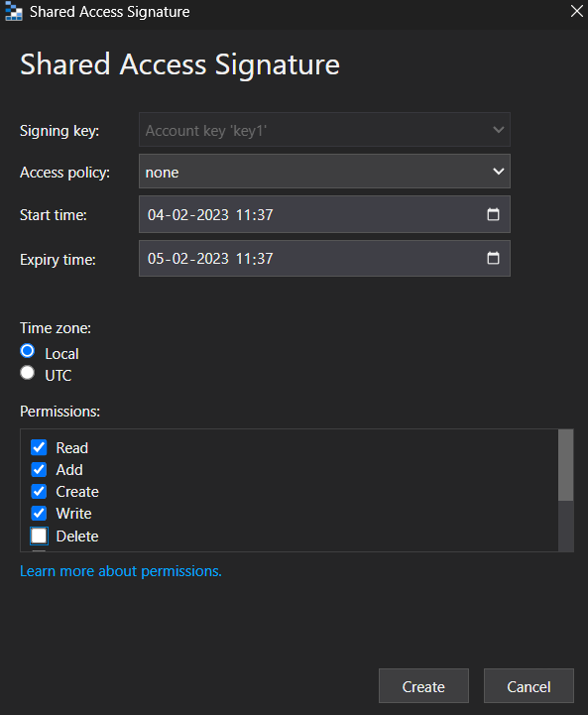Screen dimensions: 588x715
Task: Close the Shared Access Signature dialog
Action: coord(577,11)
